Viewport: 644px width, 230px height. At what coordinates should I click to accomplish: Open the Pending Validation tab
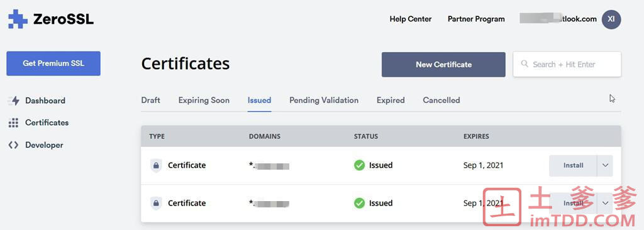[324, 100]
